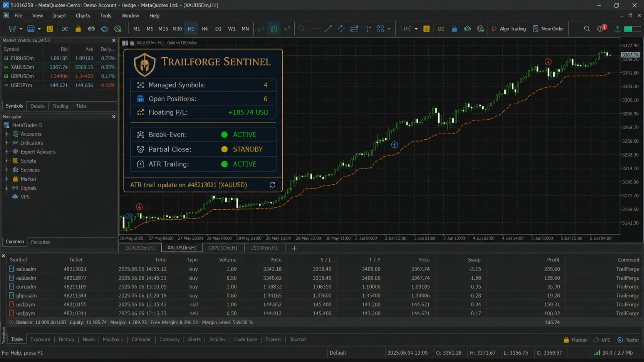
Task: Select the candlestick chart display icon
Action: [274, 29]
